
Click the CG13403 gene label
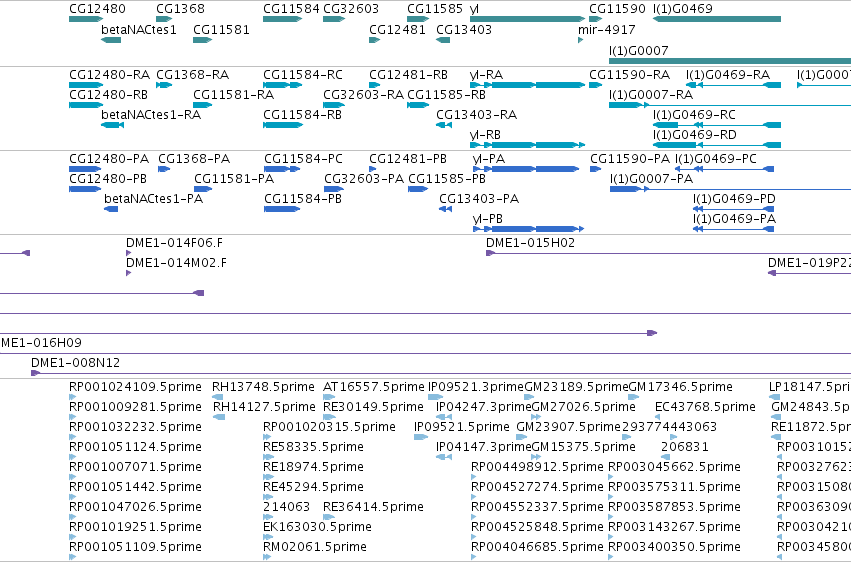(x=464, y=29)
